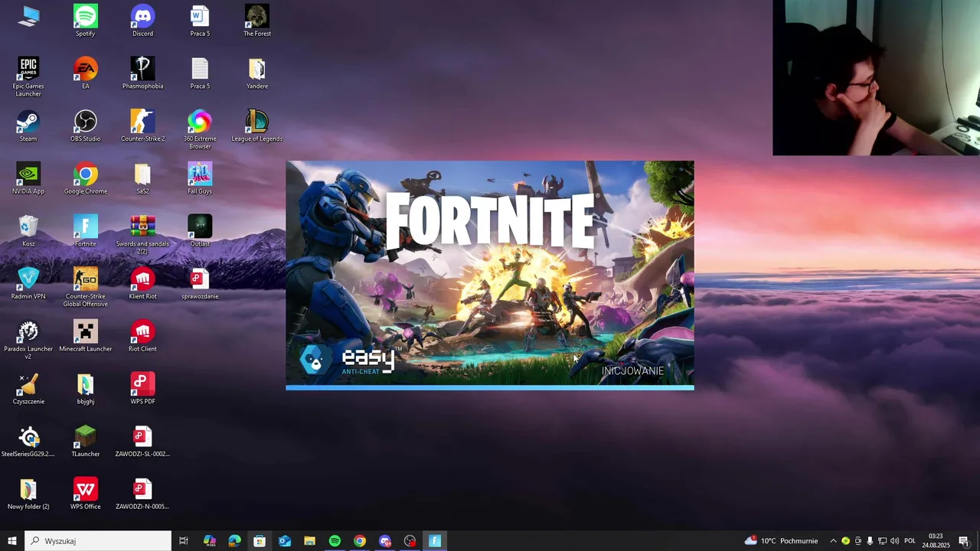
Task: Select the Yandere folder icon
Action: [x=257, y=73]
